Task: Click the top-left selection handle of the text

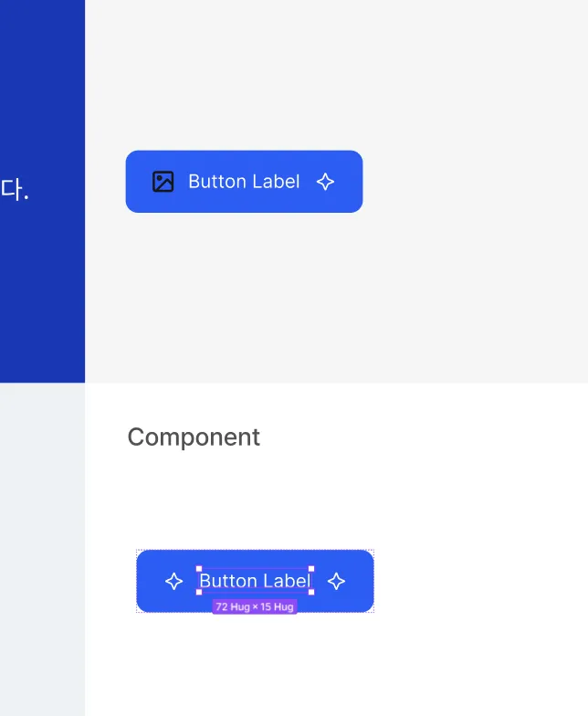Action: pyautogui.click(x=199, y=569)
